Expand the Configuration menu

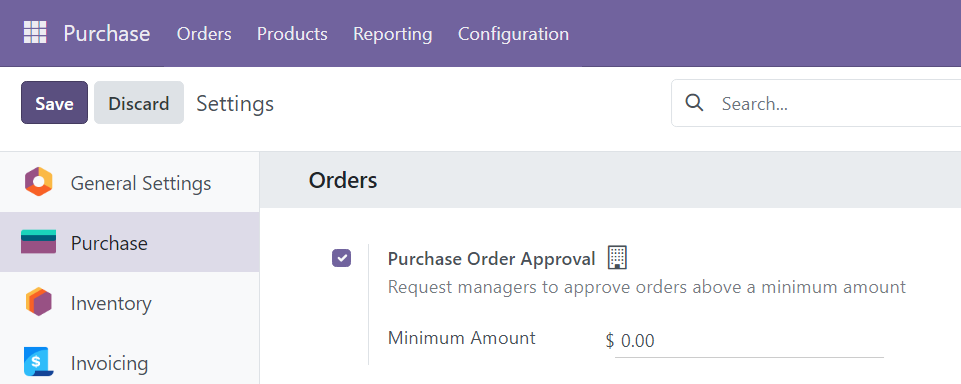click(x=513, y=33)
